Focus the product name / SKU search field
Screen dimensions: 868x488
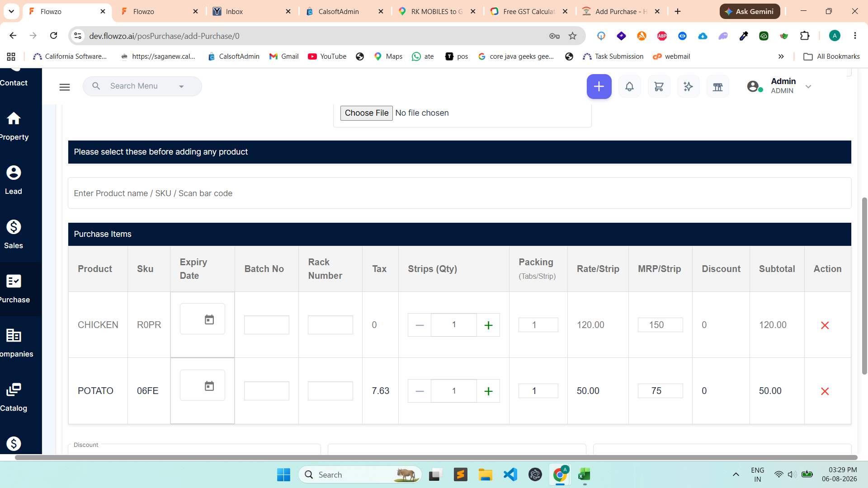[459, 193]
